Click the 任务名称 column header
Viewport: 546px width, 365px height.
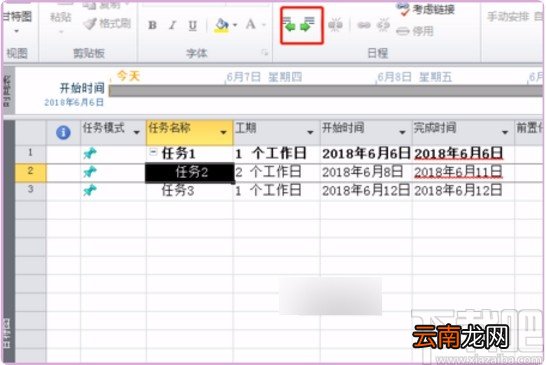point(190,132)
